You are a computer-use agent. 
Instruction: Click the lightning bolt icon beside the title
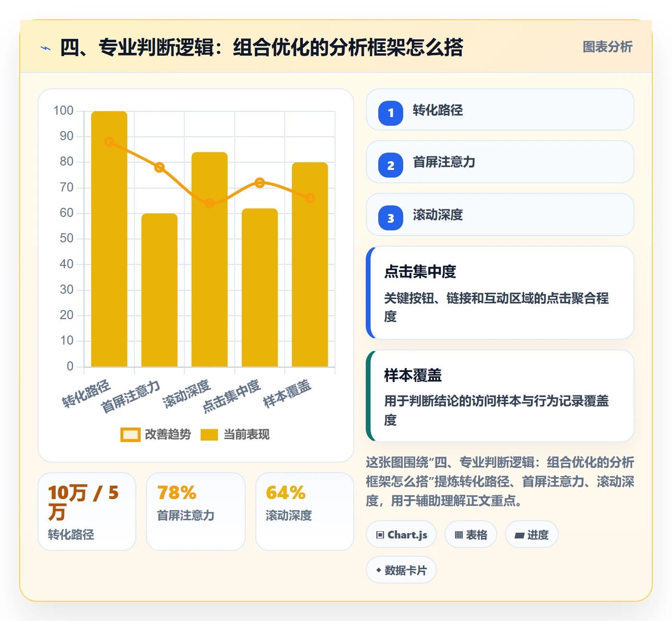[46, 48]
